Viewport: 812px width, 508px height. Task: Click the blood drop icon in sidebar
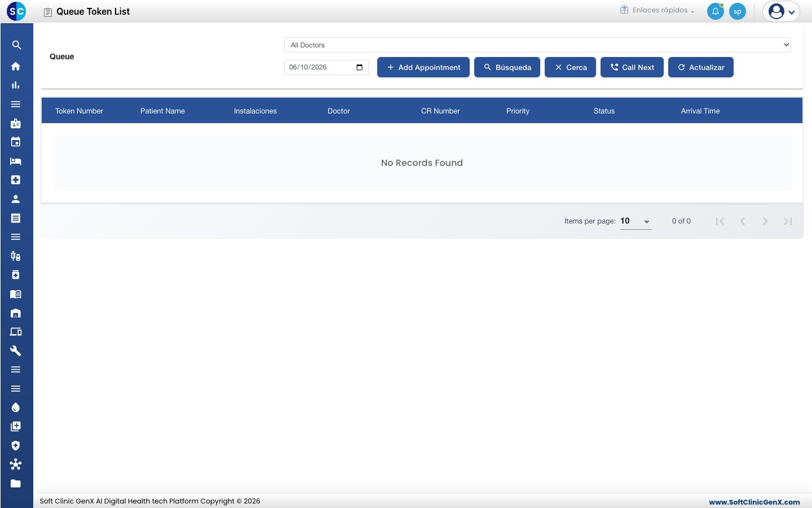tap(16, 408)
